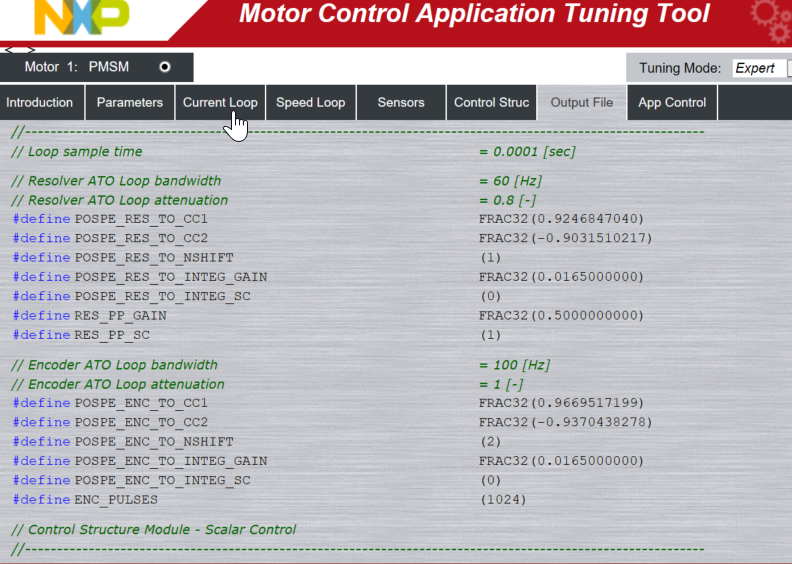Click the NXP logo
792x564 pixels.
point(82,16)
